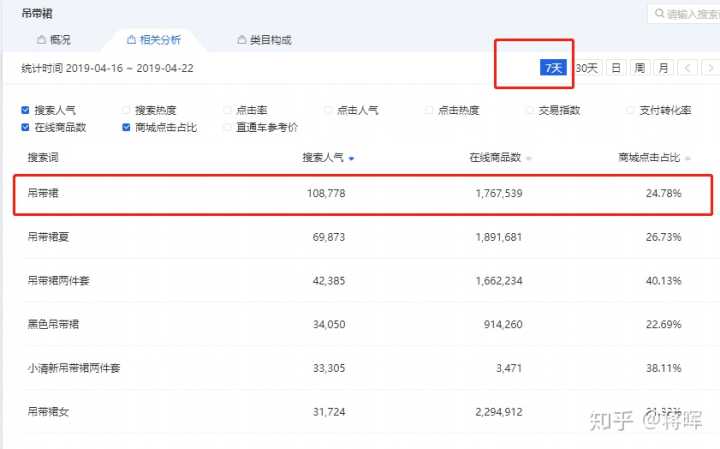Sort by the 商城点击占比 column arrow
The height and width of the screenshot is (449, 720).
(688, 159)
